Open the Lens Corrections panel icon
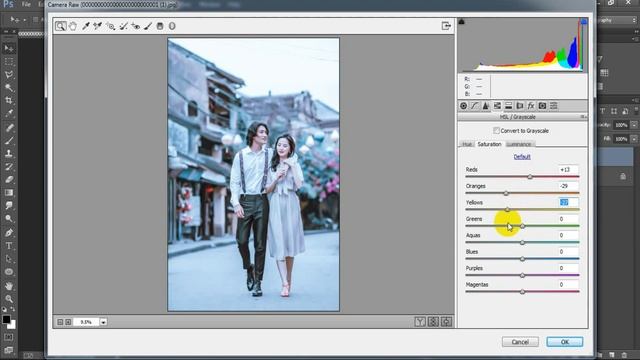Viewport: 640px width, 360px height. tap(520, 106)
